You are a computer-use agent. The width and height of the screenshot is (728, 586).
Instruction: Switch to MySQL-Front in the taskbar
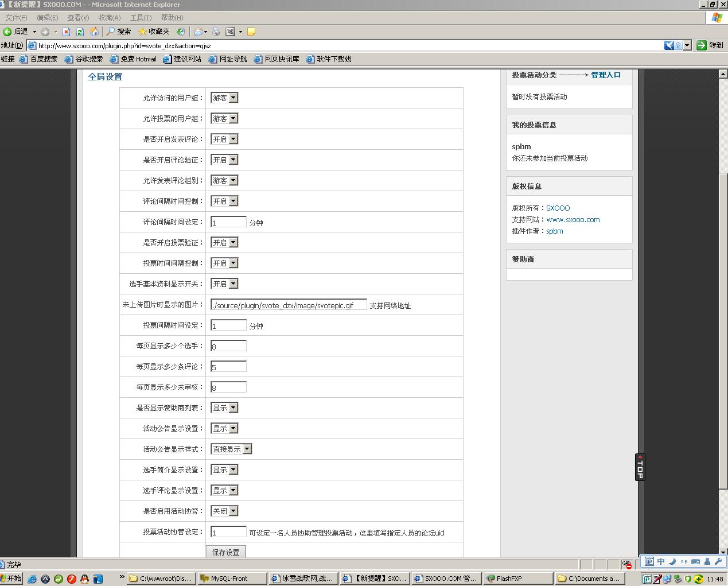(x=232, y=578)
